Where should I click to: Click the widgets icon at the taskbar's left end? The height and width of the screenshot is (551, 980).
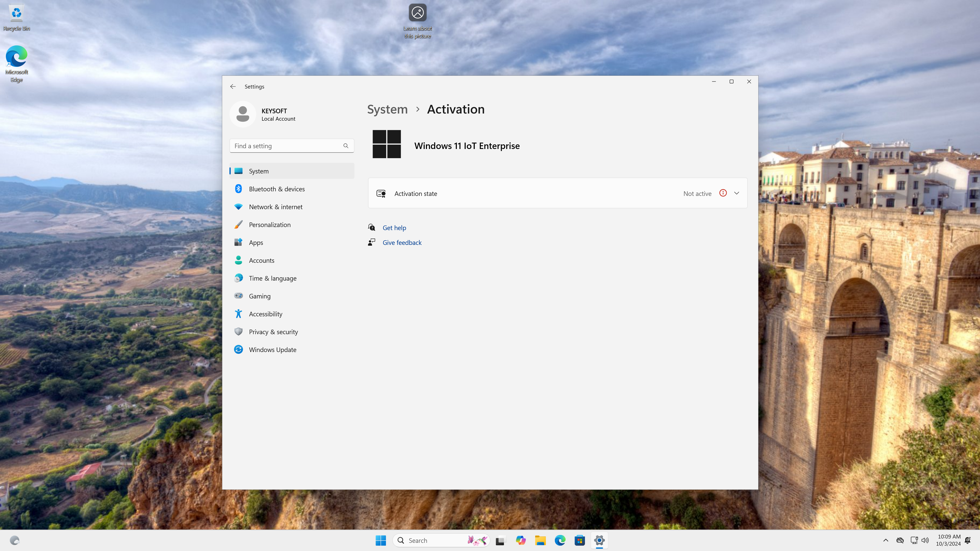[15, 540]
